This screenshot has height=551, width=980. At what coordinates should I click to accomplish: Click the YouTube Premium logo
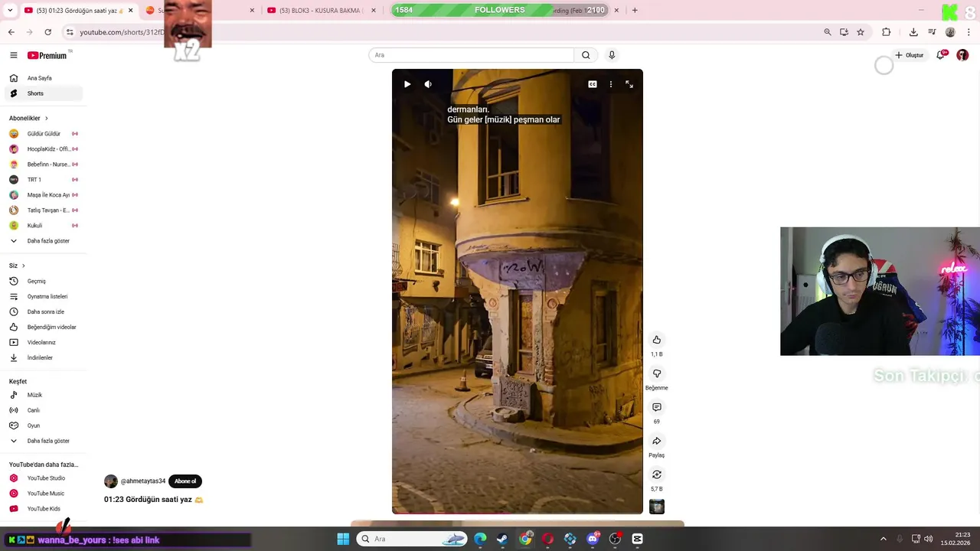[x=49, y=55]
